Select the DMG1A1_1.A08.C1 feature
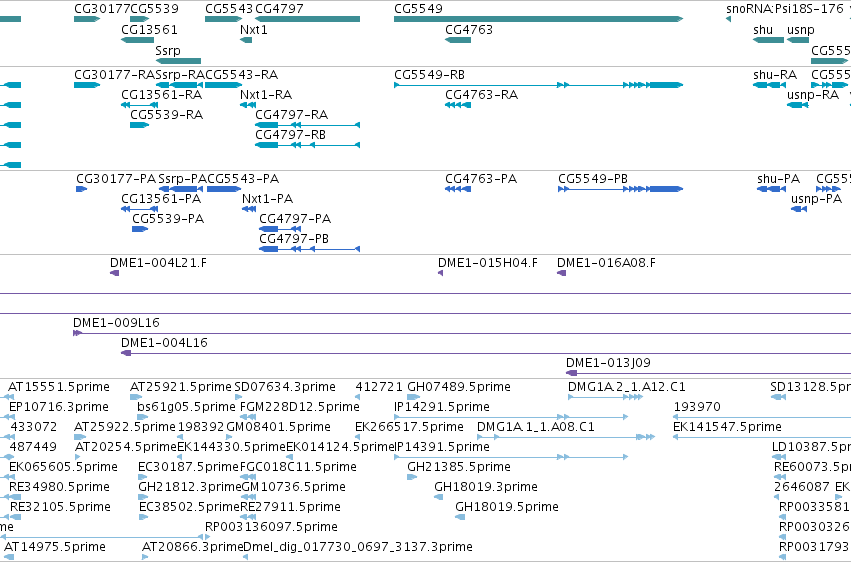Image resolution: width=851 pixels, height=562 pixels. click(566, 437)
